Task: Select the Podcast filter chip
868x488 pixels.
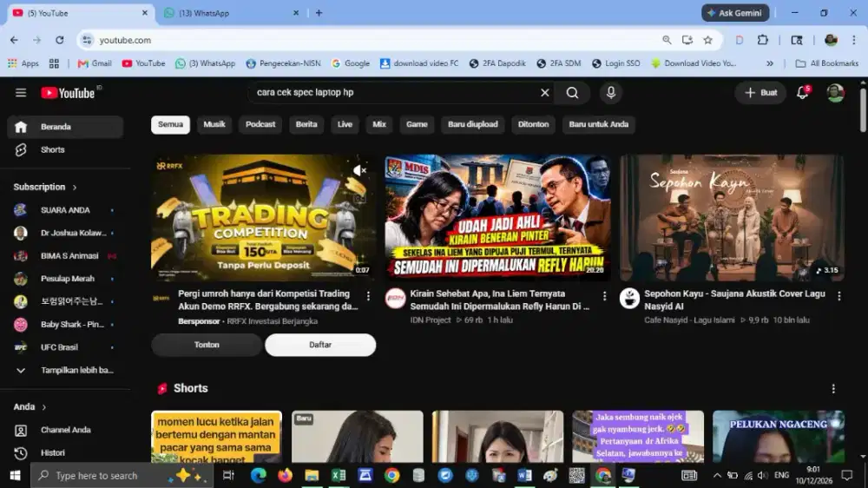Action: 260,125
